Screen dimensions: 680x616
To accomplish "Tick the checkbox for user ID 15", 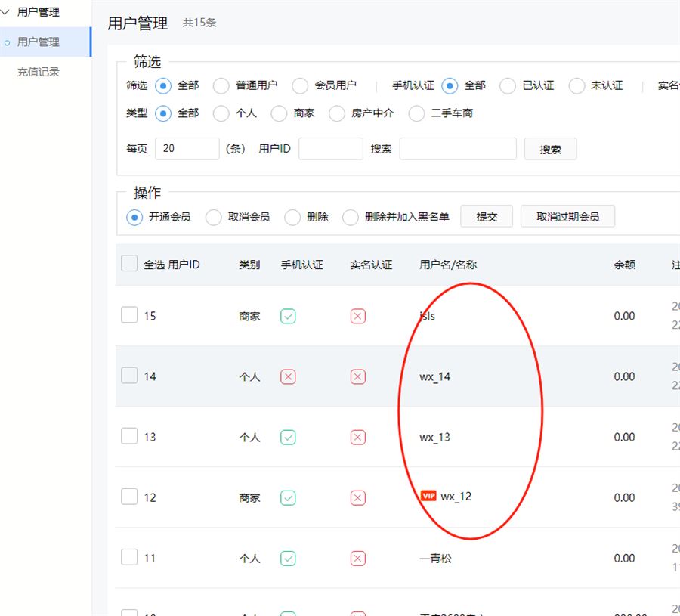I will [129, 315].
